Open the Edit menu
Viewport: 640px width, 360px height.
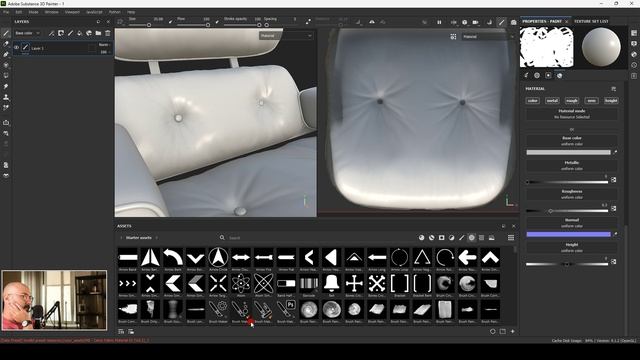(x=18, y=12)
